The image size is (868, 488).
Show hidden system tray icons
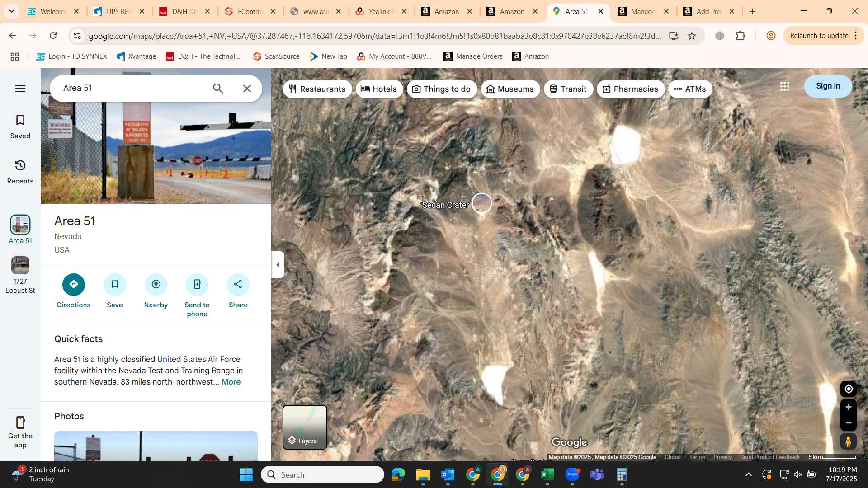coord(749,474)
